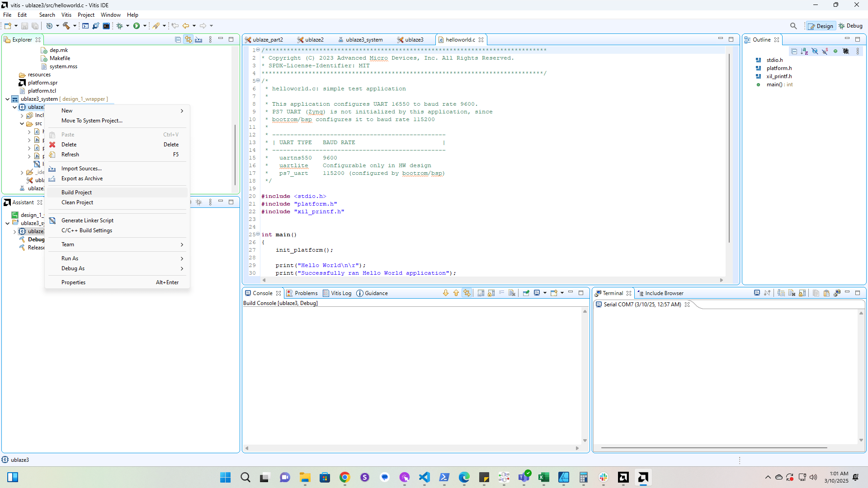The height and width of the screenshot is (488, 868).
Task: Open the Run button dropdown arrow
Action: tap(145, 26)
